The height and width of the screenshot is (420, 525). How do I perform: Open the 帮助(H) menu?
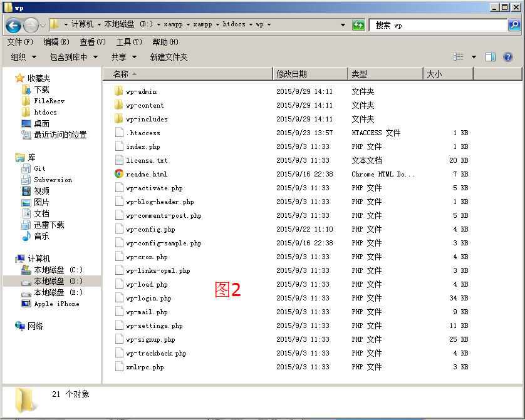click(x=165, y=42)
